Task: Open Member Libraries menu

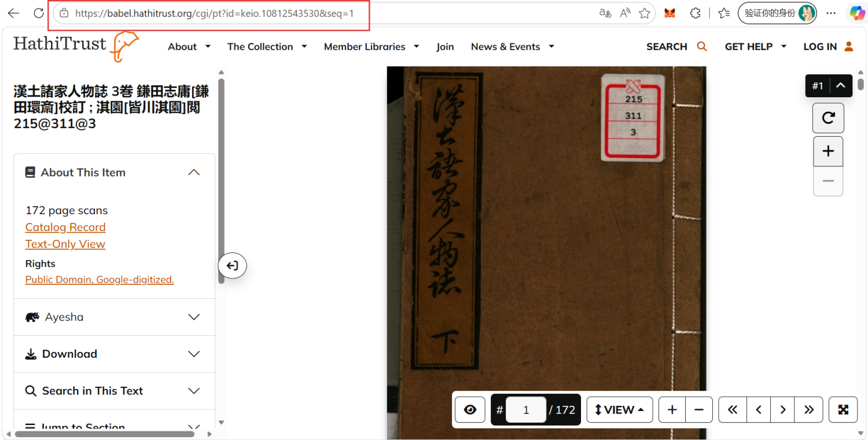Action: pos(372,47)
